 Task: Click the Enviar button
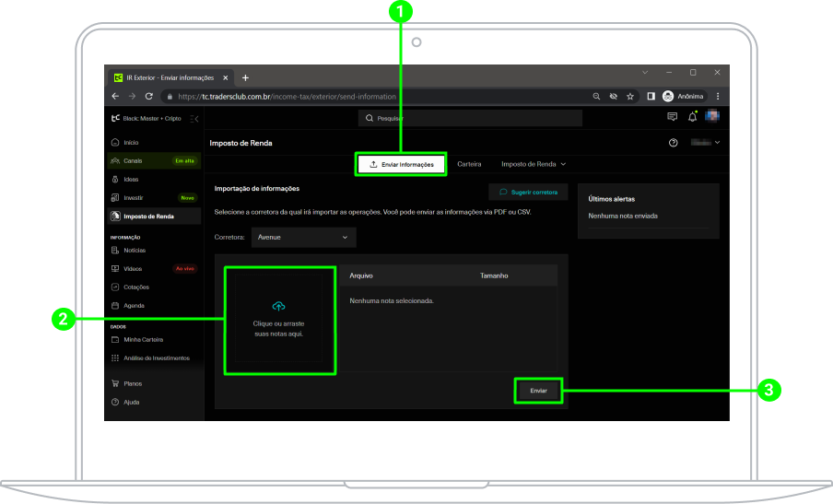538,391
